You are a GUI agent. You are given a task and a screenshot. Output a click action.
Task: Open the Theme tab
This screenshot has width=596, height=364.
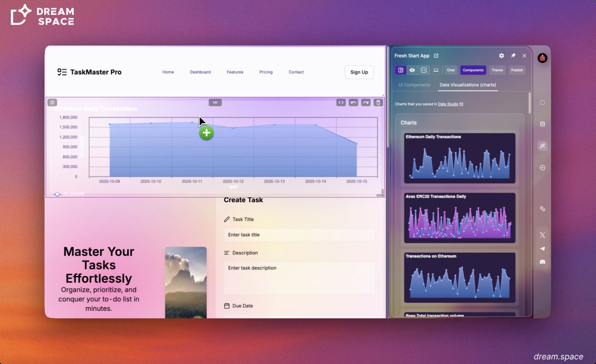tap(497, 70)
